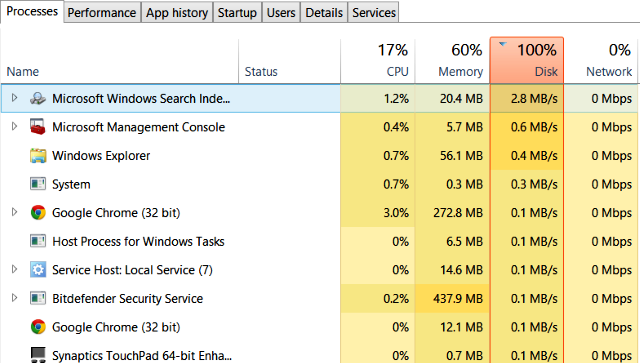Sort by the Memory column header
The width and height of the screenshot is (640, 363).
point(452,61)
